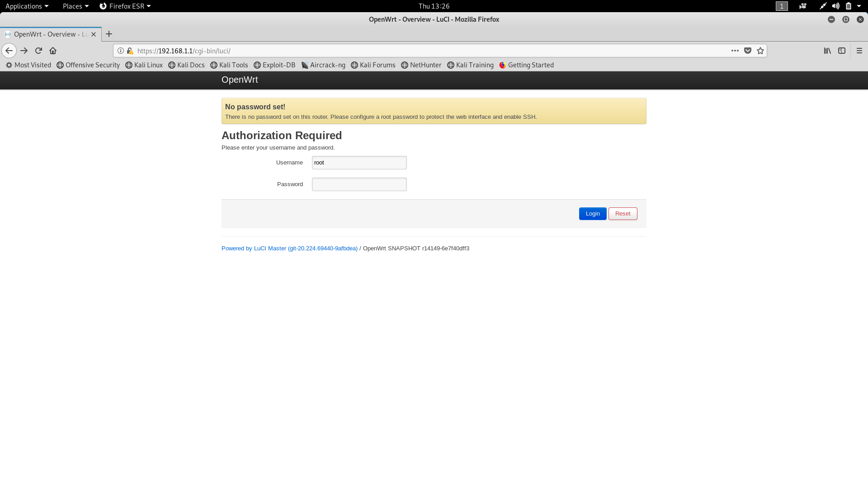Click the battery status tray icon
The width and height of the screenshot is (868, 488).
849,6
